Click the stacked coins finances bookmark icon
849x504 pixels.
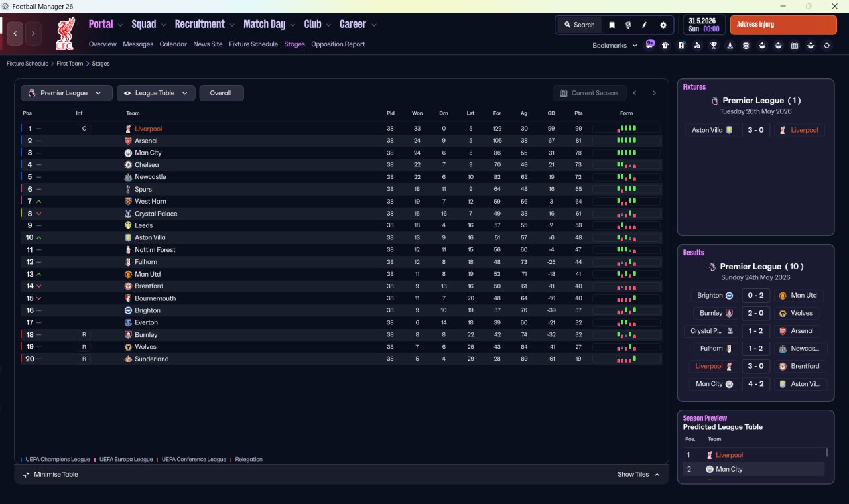pos(746,46)
